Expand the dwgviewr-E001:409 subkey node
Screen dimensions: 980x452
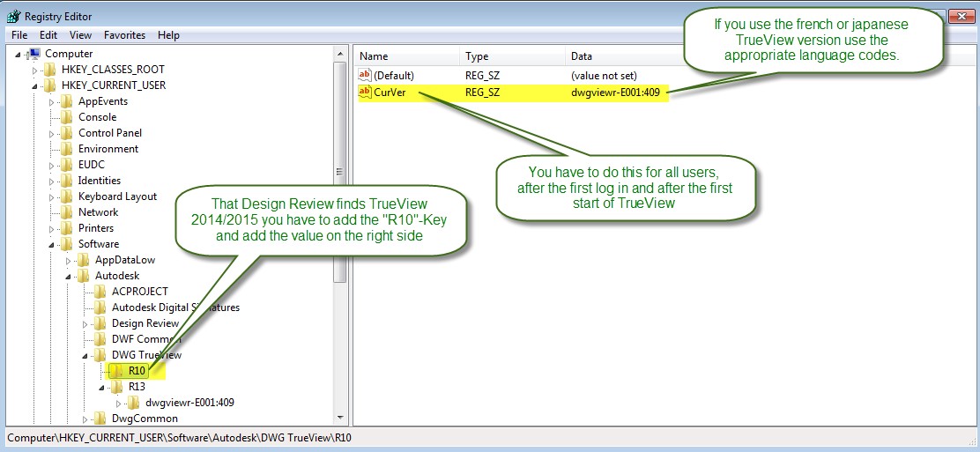coord(119,403)
